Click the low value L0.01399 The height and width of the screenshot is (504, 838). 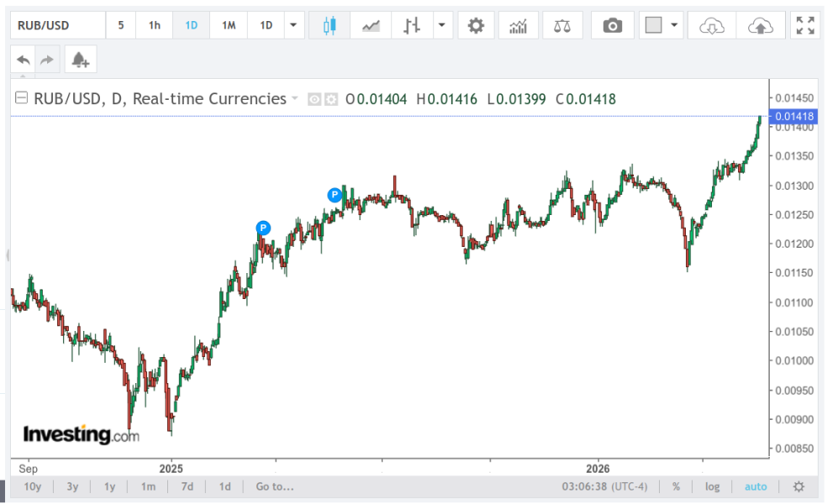pyautogui.click(x=517, y=99)
